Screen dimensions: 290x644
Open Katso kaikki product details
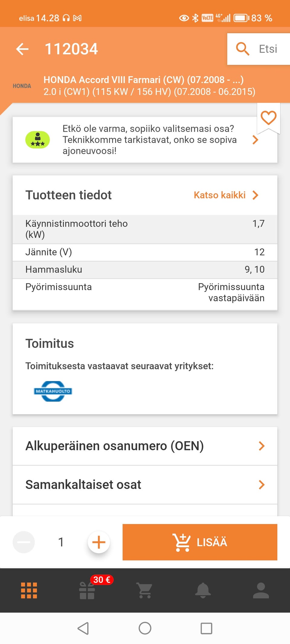pyautogui.click(x=226, y=195)
